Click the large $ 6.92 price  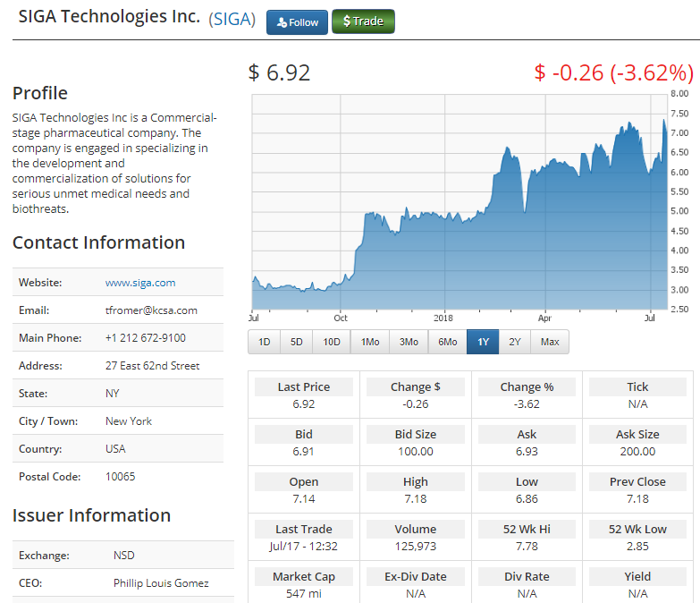click(279, 72)
